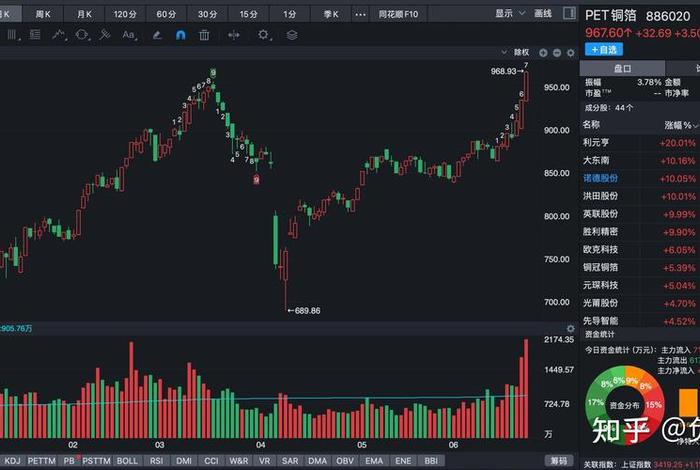700x470 pixels.
Task: Enable the BOLL indicator
Action: [127, 461]
